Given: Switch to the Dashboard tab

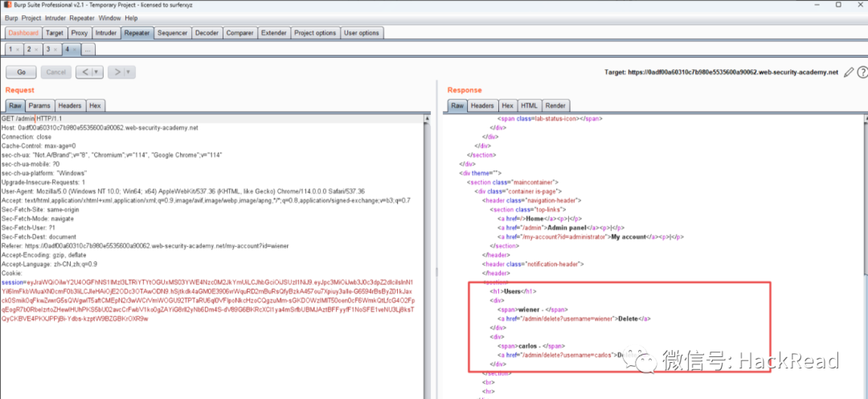Looking at the screenshot, I should tap(23, 33).
